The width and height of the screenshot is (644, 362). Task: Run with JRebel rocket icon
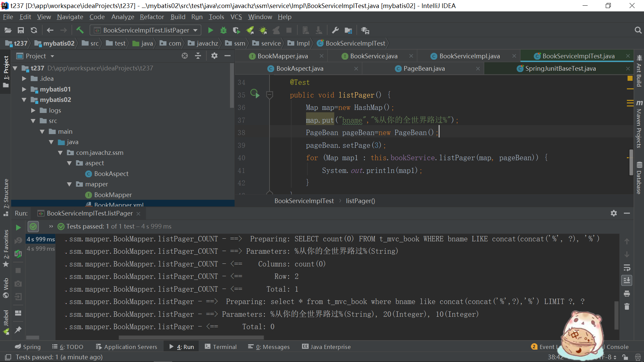point(250,30)
